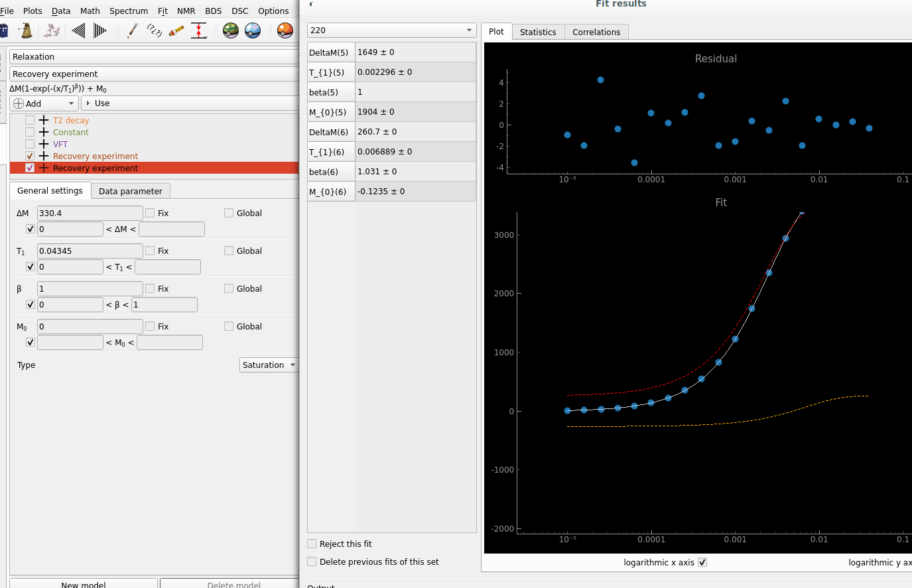Click the sonic screwdriver toolbar icon
Screen dimensions: 912x588
133,30
